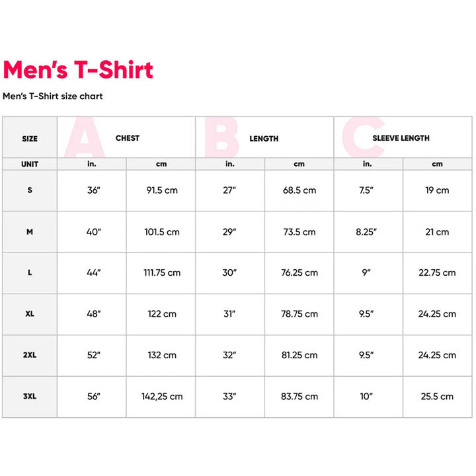Click the 27″ length cell for size S
Viewport: 476px width, 476px height.
click(x=229, y=190)
